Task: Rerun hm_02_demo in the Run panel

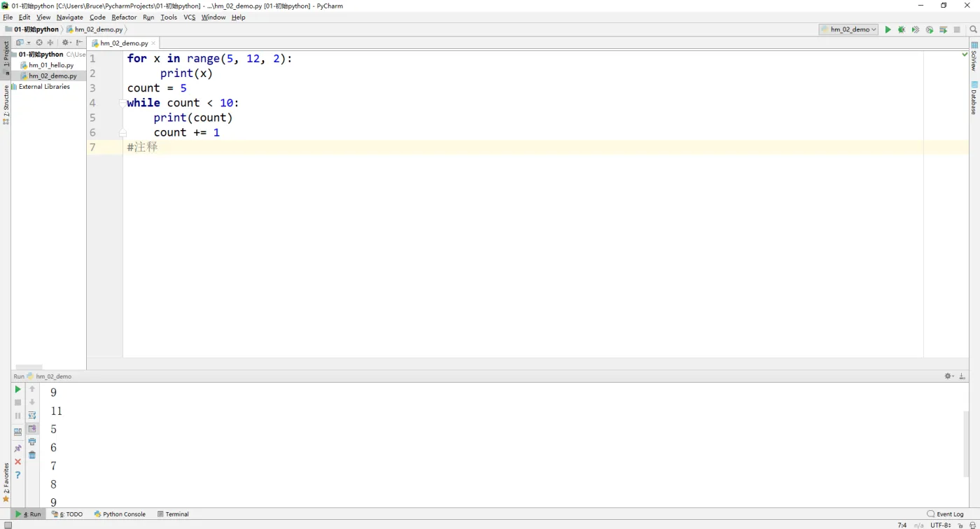Action: point(18,389)
